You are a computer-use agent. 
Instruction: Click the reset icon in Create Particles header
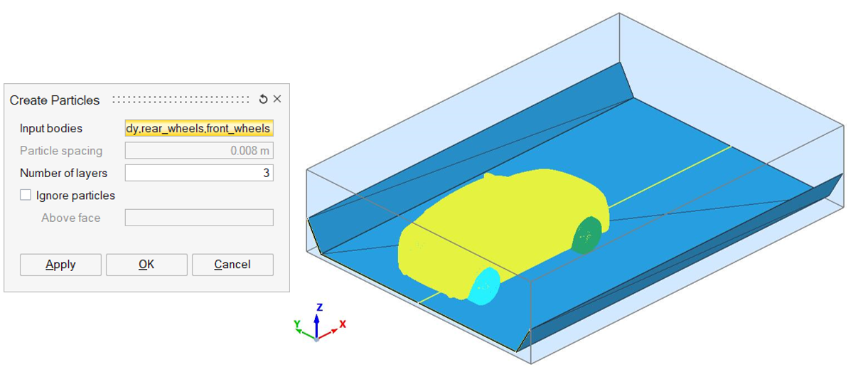tap(263, 100)
